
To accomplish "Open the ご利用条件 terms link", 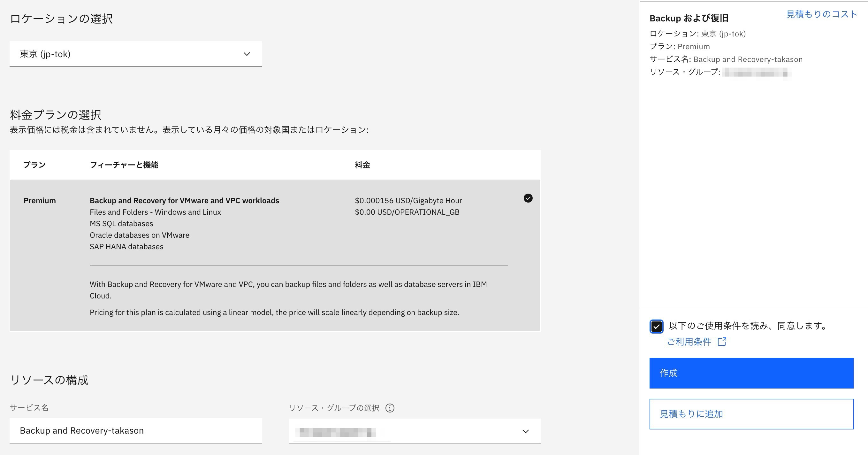I will click(689, 342).
